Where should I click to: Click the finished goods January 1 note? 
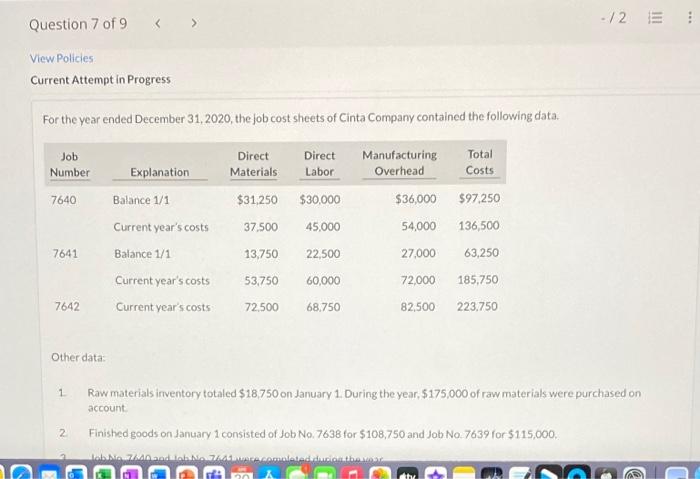coord(323,433)
